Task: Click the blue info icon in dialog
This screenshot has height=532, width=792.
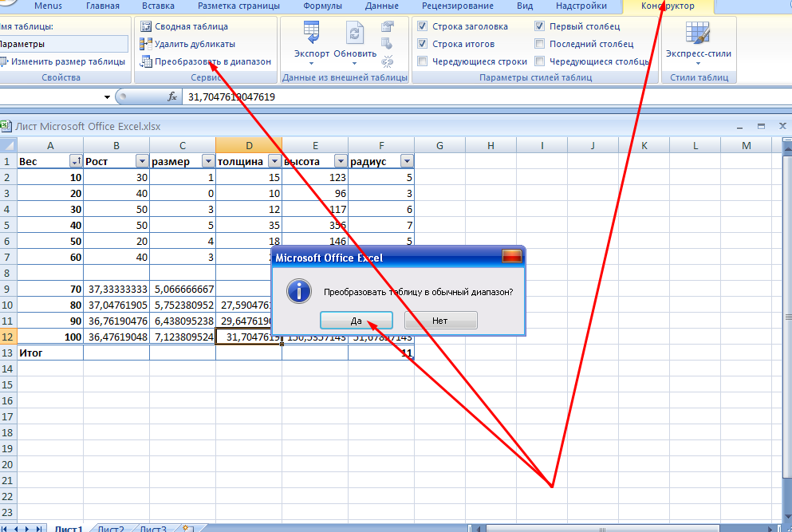Action: [x=298, y=291]
